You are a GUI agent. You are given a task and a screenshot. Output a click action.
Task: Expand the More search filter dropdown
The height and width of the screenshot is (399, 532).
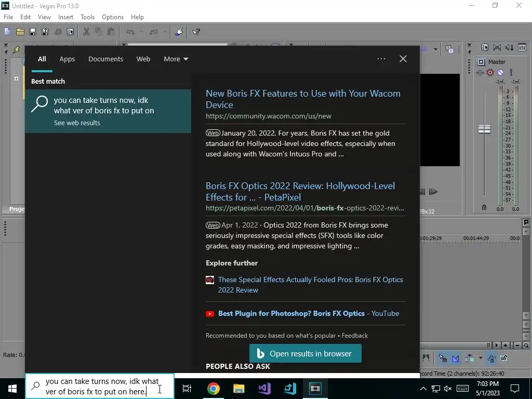[176, 59]
